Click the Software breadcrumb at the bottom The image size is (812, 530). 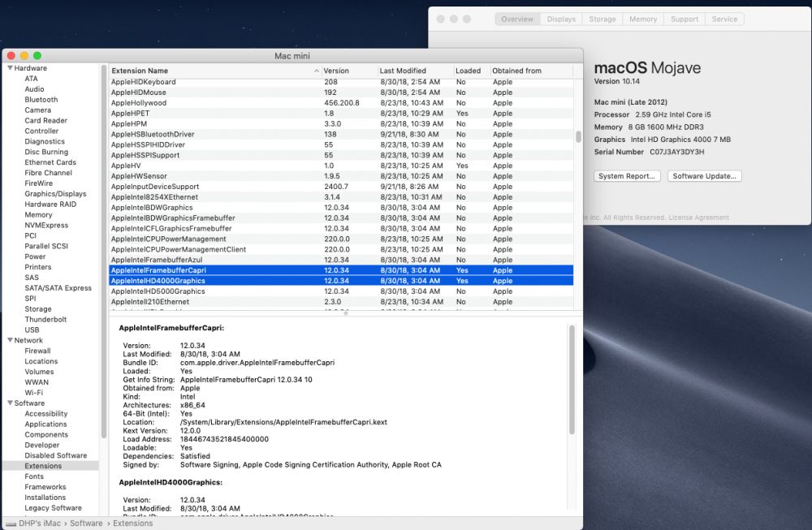click(x=86, y=524)
